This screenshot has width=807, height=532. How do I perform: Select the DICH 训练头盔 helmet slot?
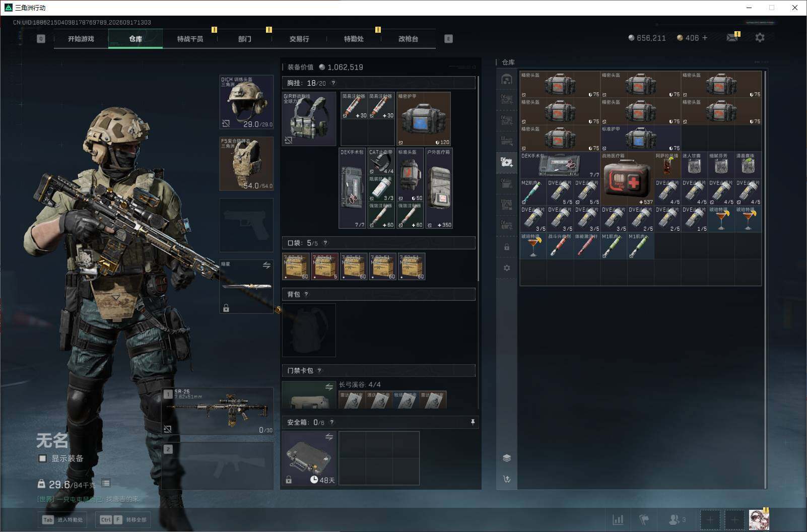coord(247,102)
